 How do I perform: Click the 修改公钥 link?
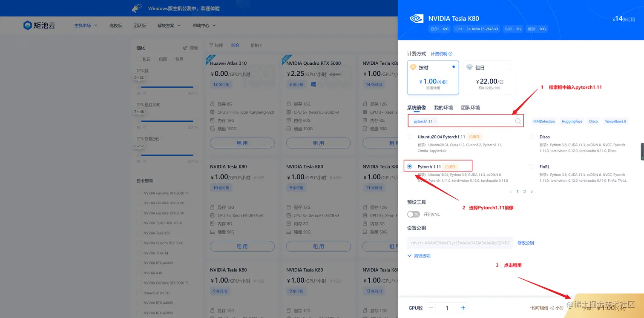pos(526,243)
